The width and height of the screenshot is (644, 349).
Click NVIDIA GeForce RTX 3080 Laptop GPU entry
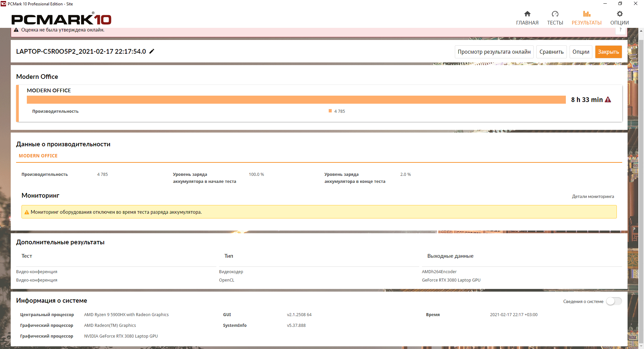tap(121, 336)
